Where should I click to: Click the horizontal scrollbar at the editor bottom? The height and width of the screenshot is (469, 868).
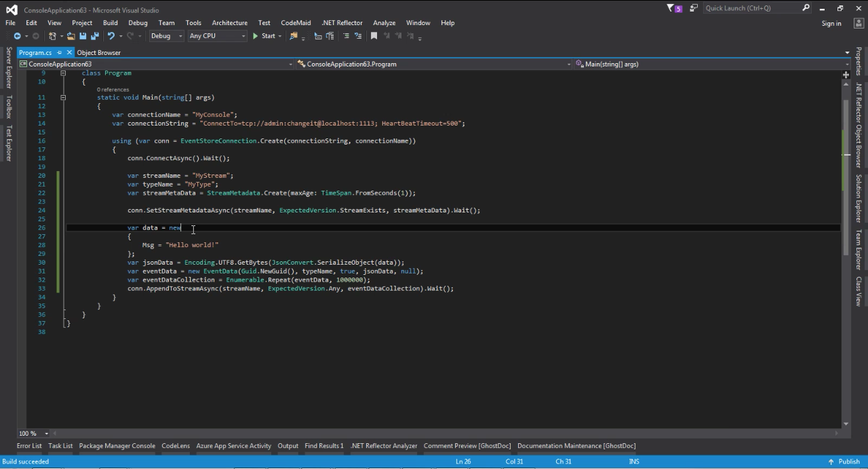click(x=444, y=433)
